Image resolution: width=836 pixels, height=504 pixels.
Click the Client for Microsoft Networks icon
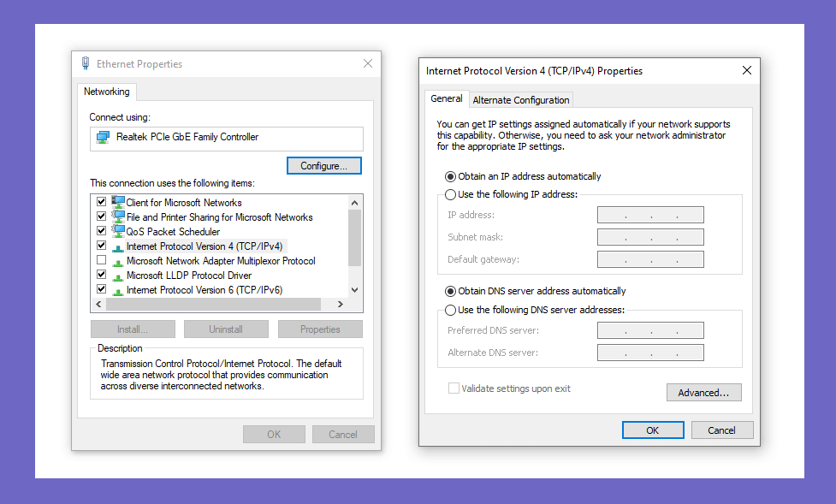118,202
